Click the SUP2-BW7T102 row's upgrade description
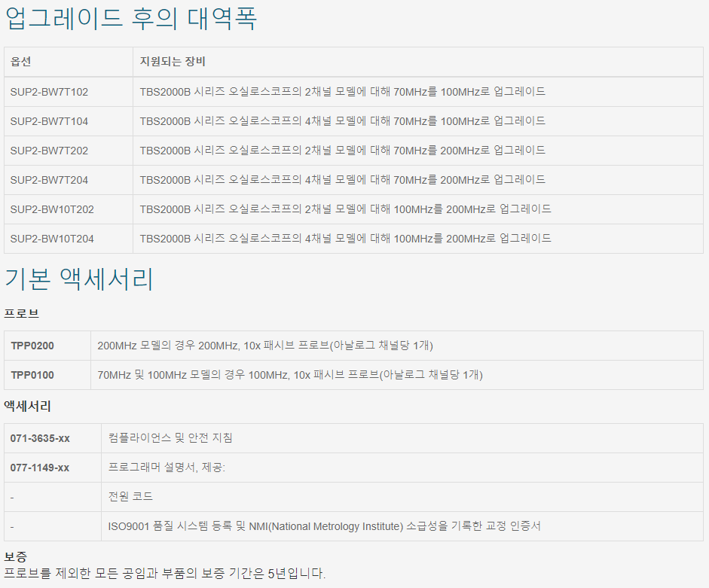 342,92
